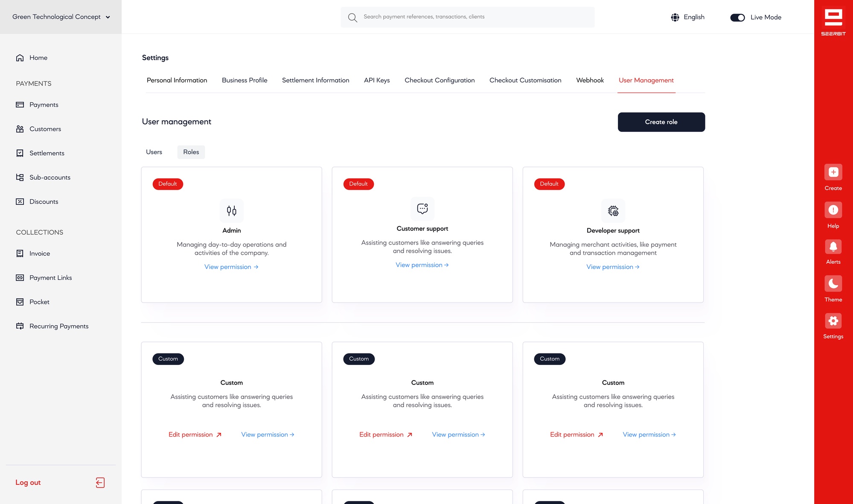Select Checkout Configuration tab

(x=440, y=80)
